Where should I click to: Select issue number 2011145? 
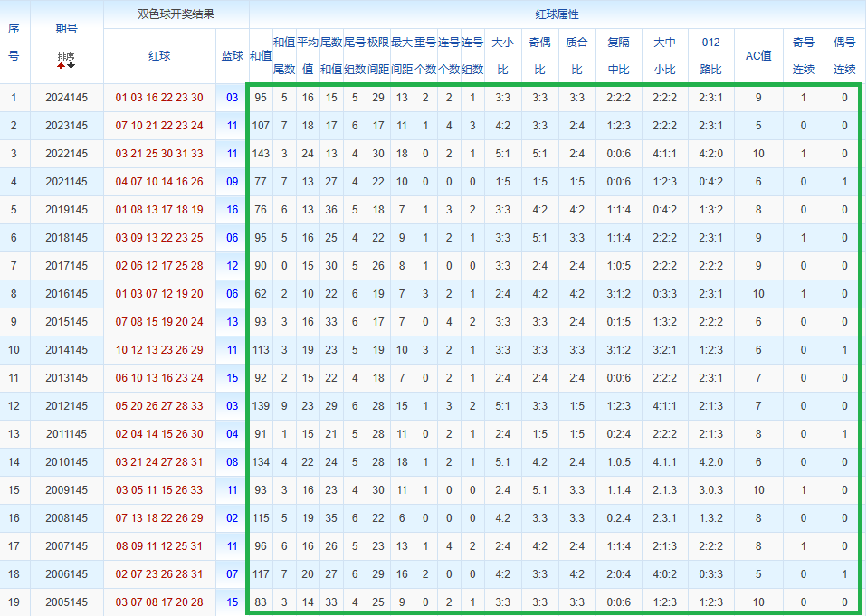tap(66, 434)
